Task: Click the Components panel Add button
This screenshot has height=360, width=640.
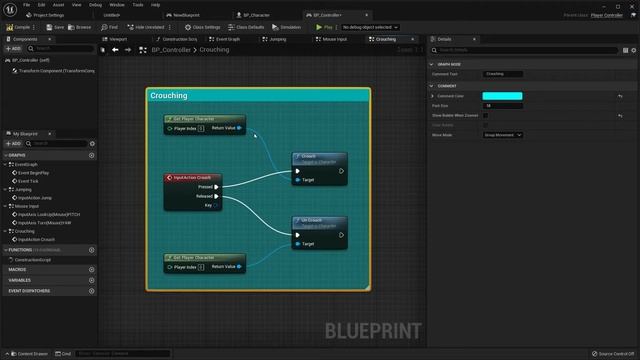Action: click(x=13, y=49)
